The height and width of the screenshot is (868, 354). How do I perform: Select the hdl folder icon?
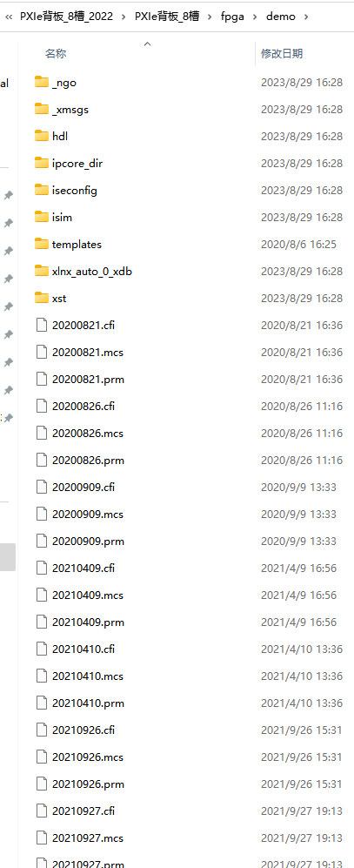(42, 136)
